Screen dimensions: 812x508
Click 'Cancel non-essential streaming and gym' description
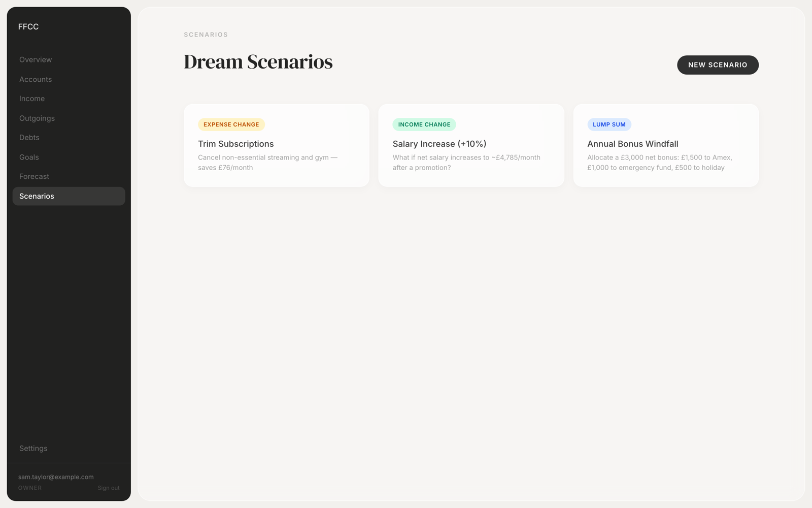click(267, 163)
